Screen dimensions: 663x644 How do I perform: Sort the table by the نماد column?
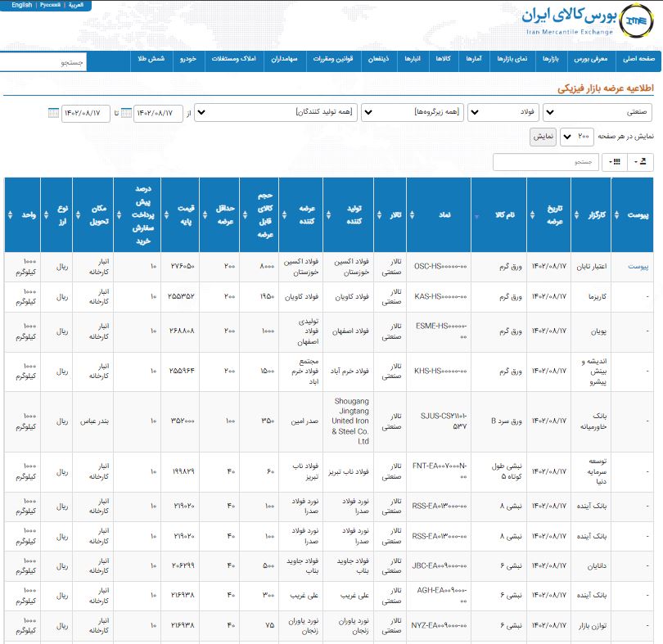click(439, 215)
